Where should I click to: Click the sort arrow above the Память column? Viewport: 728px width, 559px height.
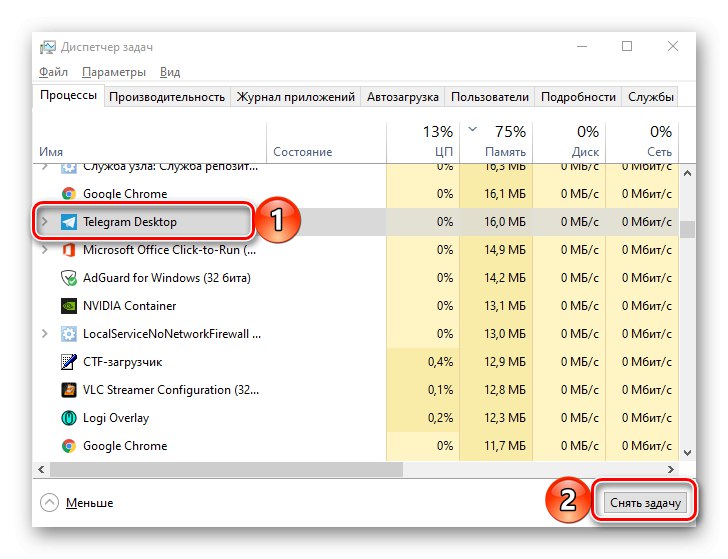472,129
